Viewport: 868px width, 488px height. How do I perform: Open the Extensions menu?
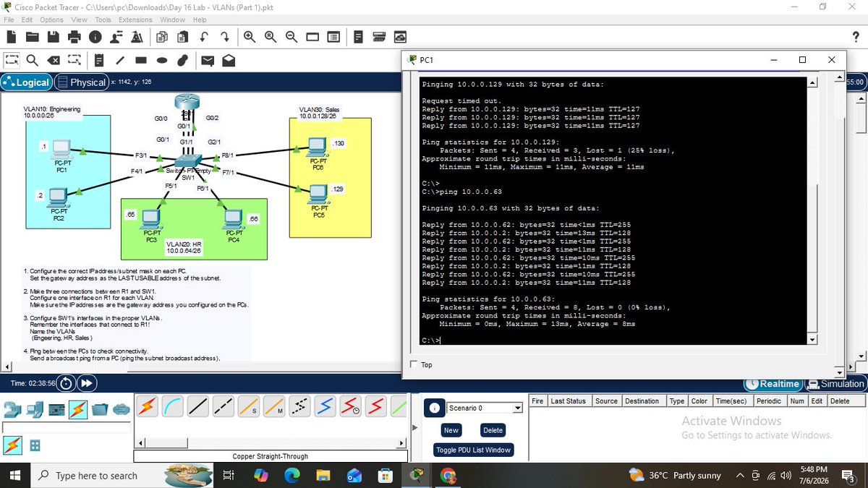coord(135,20)
